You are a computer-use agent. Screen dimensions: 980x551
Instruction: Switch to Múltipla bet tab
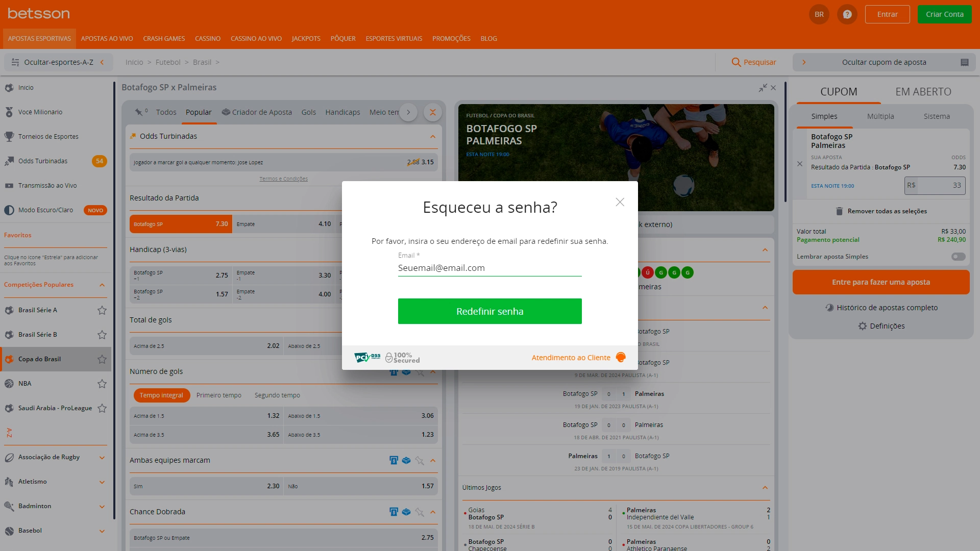(x=880, y=116)
